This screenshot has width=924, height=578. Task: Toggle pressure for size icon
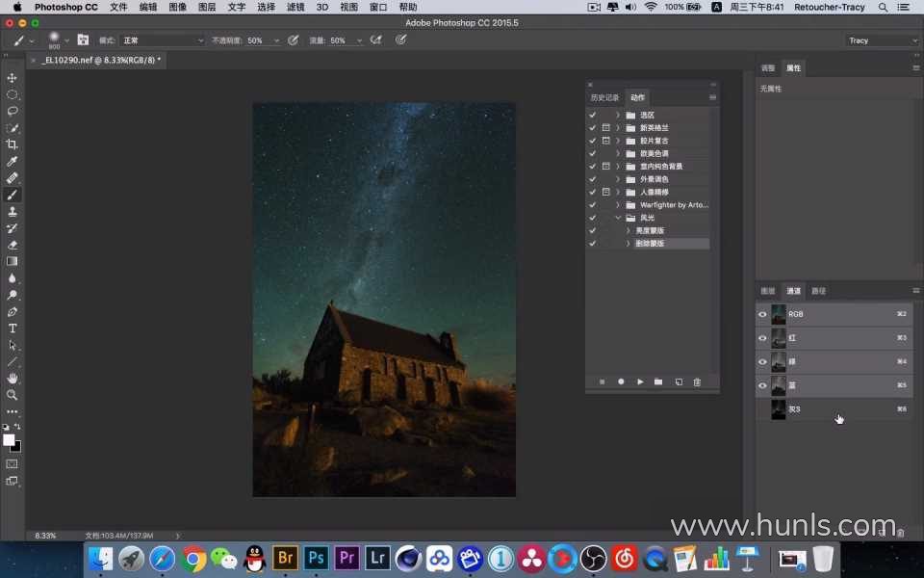click(400, 40)
